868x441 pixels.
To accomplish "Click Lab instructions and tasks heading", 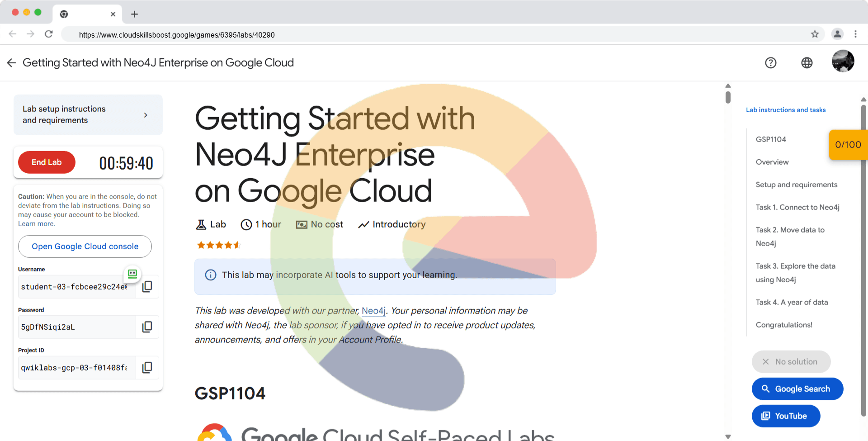I will (x=786, y=110).
